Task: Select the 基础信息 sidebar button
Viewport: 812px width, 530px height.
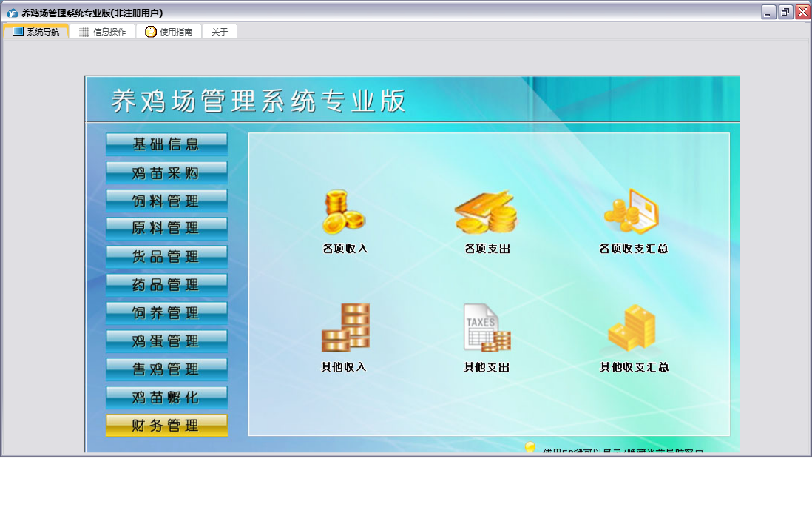Action: (x=166, y=144)
